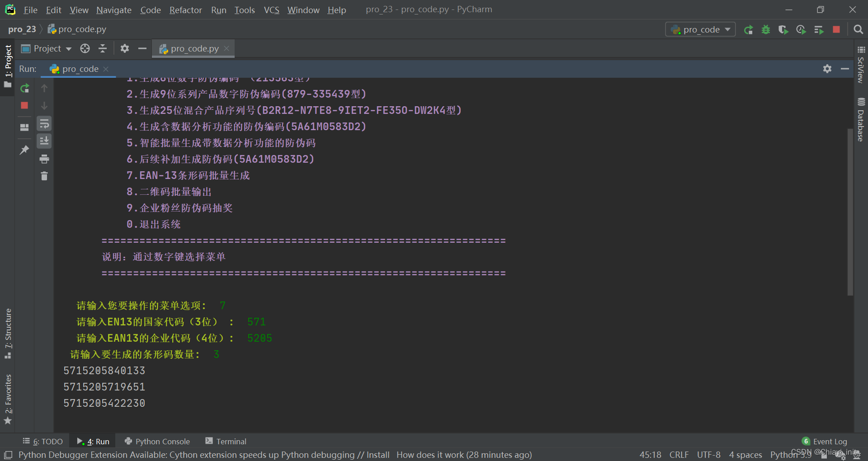Toggle tool window quick access icon
This screenshot has width=868, height=461.
click(x=8, y=455)
